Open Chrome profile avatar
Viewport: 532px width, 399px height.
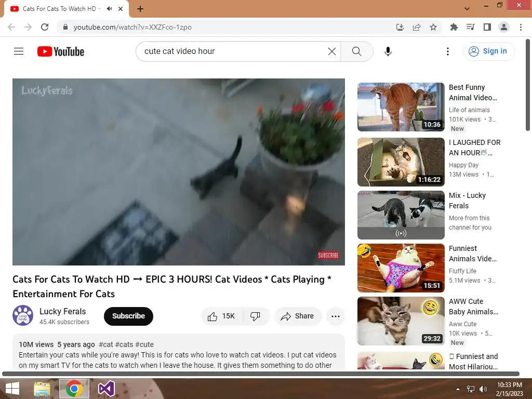504,27
